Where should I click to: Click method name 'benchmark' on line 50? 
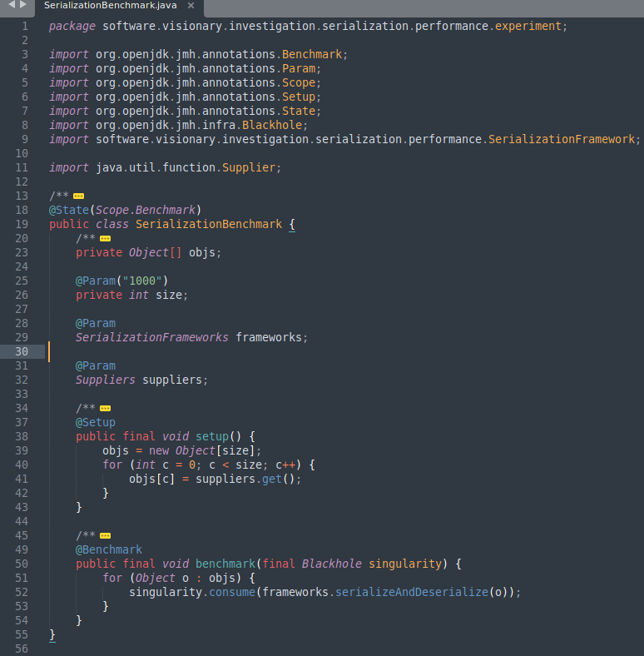coord(225,564)
